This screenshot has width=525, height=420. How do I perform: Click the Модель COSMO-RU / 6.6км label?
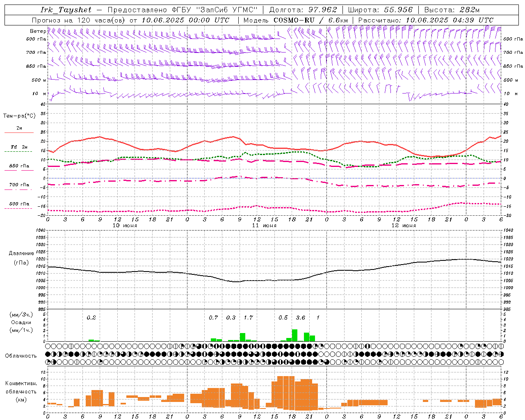tap(296, 20)
